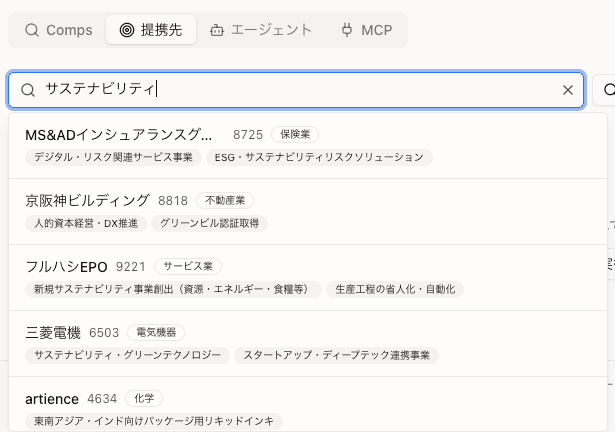This screenshot has width=615, height=432.
Task: Open the Comps tab
Action: click(x=59, y=30)
